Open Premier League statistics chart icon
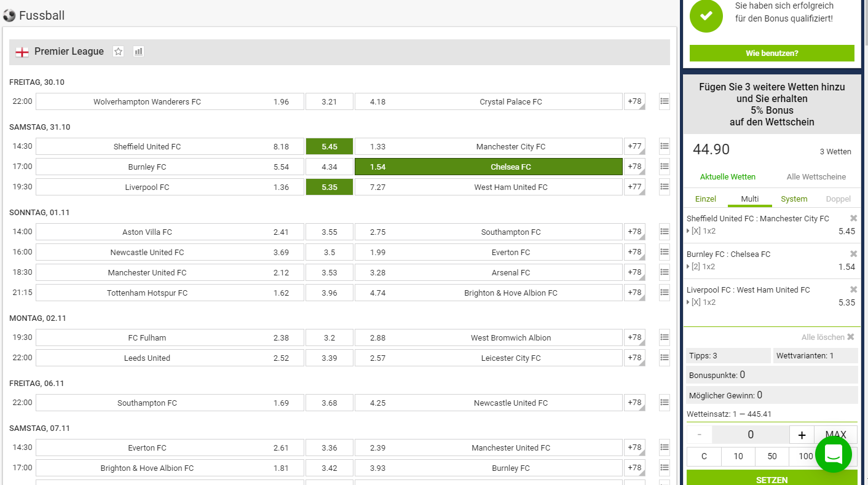The image size is (868, 485). click(x=138, y=52)
